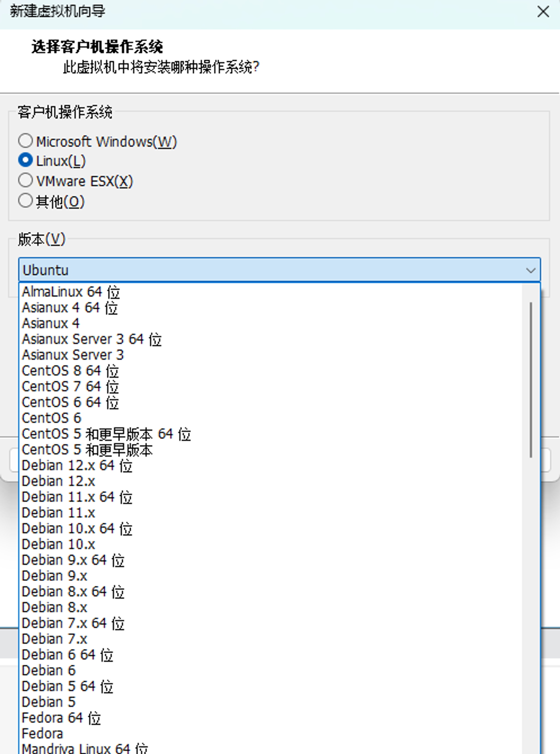
Task: Select the Debian 10.x entry
Action: (x=270, y=544)
